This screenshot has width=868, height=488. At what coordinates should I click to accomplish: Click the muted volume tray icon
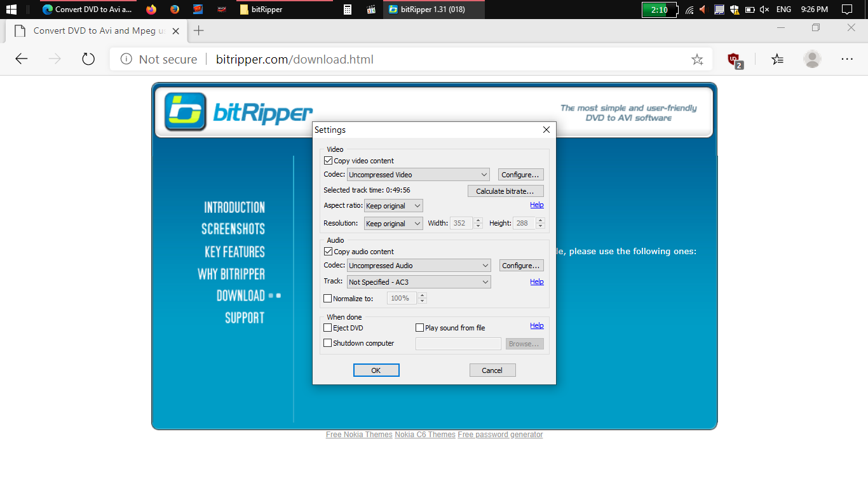(764, 10)
